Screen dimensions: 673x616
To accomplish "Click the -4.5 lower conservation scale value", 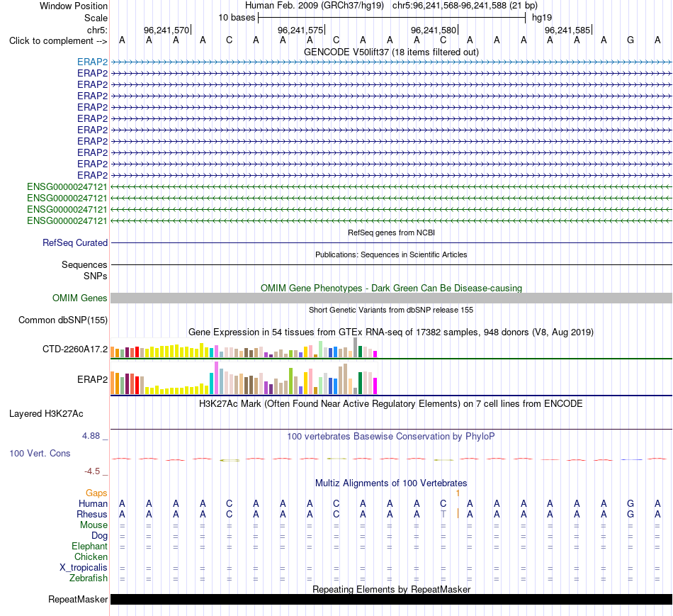I will tap(92, 471).
